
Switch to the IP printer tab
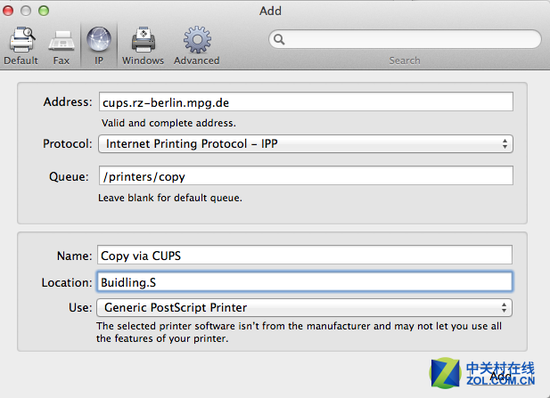pyautogui.click(x=99, y=46)
